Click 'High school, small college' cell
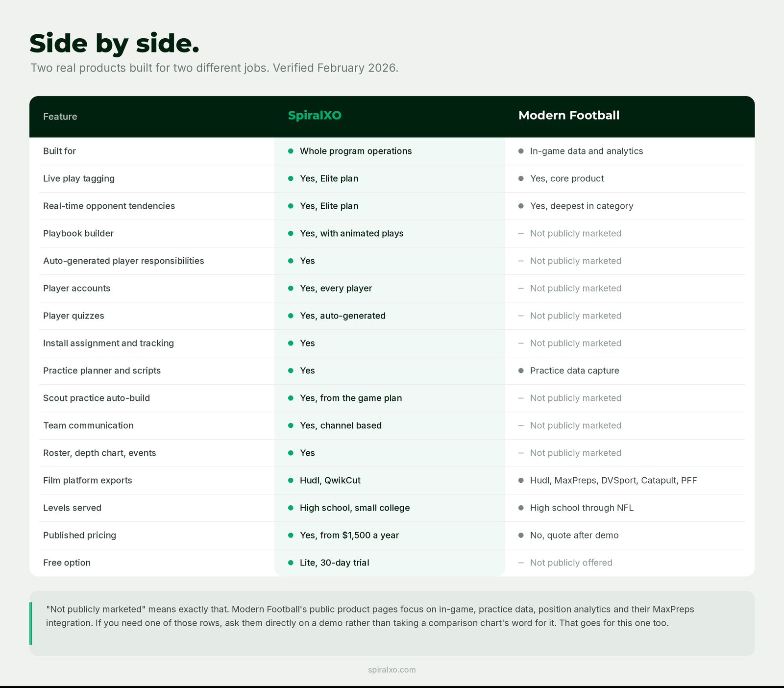The image size is (784, 688). (355, 508)
